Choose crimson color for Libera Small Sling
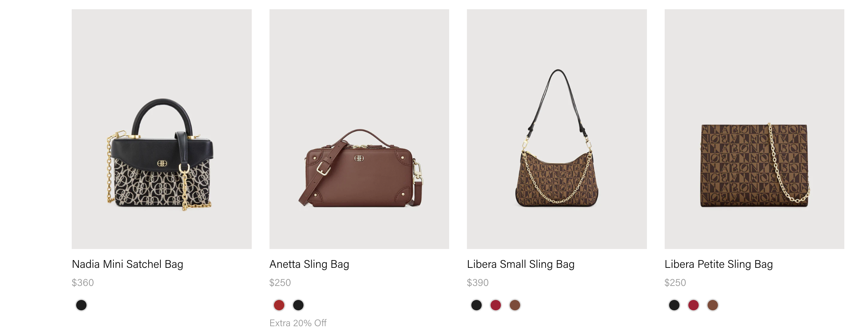868x331 pixels. pyautogui.click(x=496, y=305)
